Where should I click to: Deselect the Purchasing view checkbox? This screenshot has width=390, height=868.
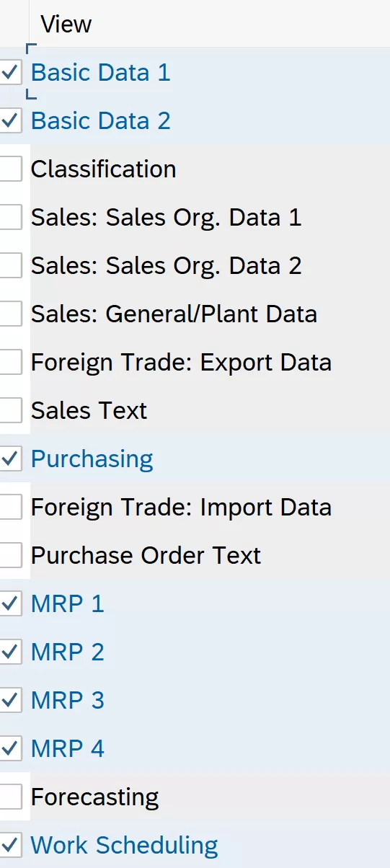[10, 459]
